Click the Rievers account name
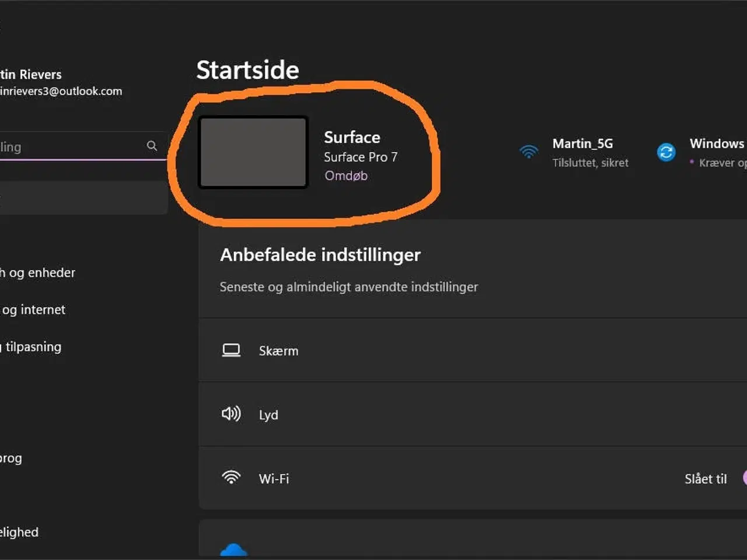The height and width of the screenshot is (560, 747). coord(31,74)
